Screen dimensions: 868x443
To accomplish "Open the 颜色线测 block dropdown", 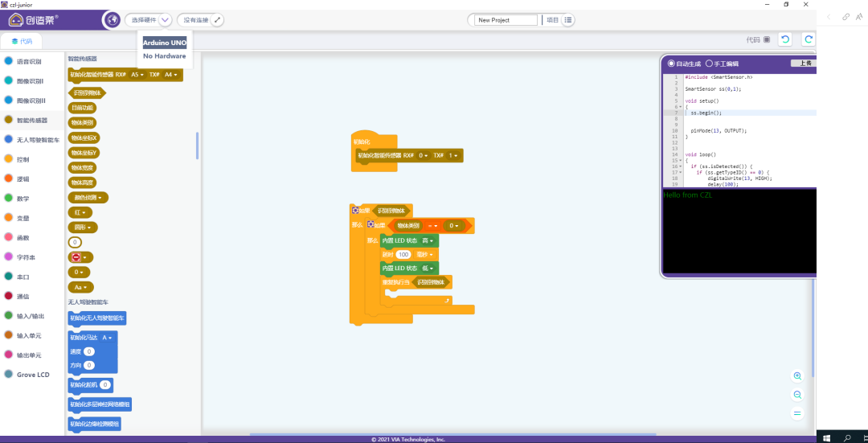I will (x=89, y=197).
